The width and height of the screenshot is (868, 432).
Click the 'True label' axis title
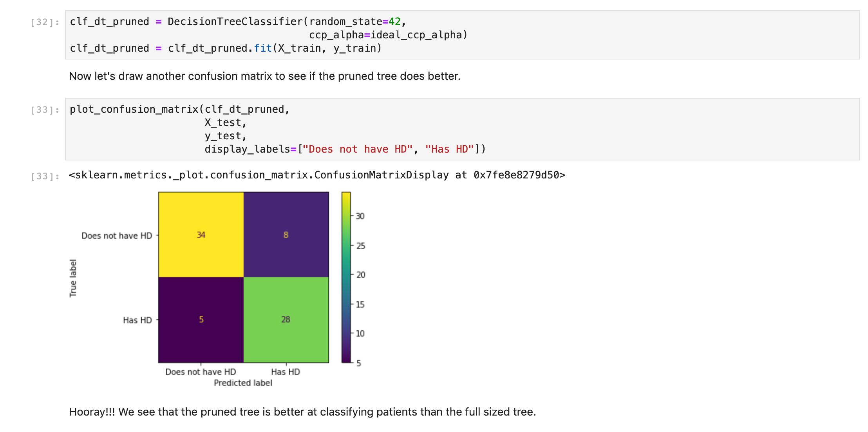[x=73, y=278]
